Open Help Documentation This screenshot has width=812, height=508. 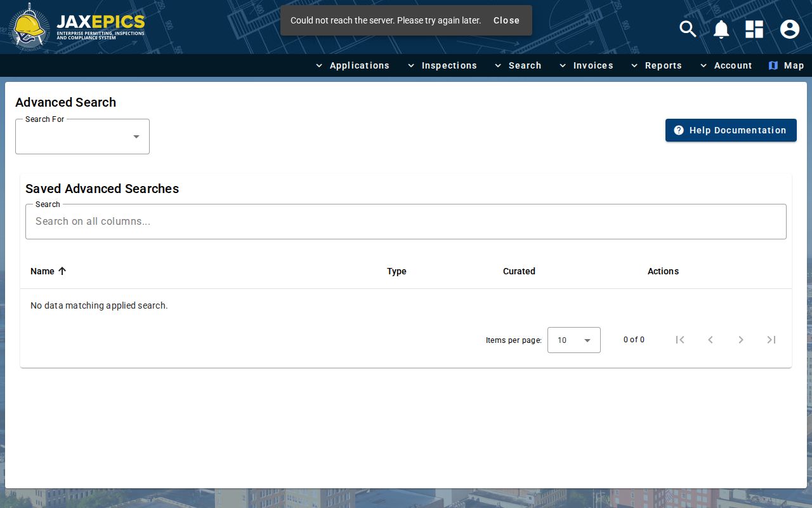click(731, 130)
